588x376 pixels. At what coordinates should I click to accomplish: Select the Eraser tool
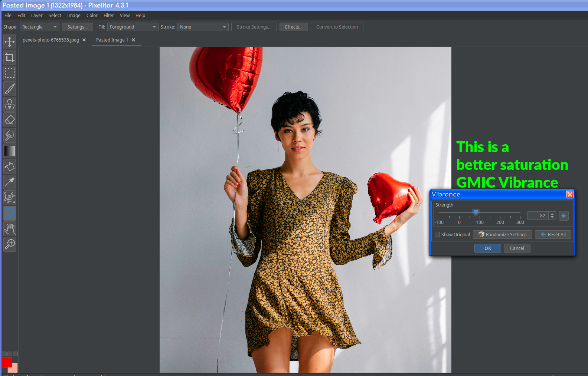pyautogui.click(x=10, y=120)
